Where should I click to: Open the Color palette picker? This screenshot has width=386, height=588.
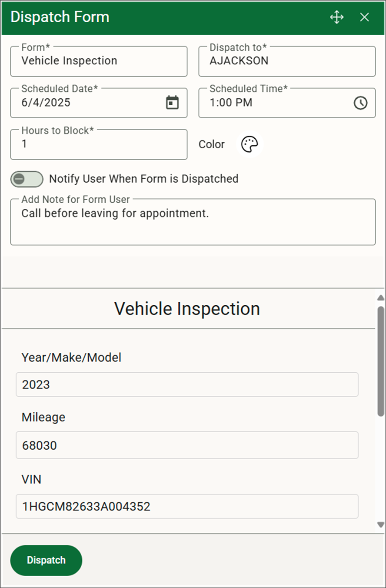(x=250, y=144)
